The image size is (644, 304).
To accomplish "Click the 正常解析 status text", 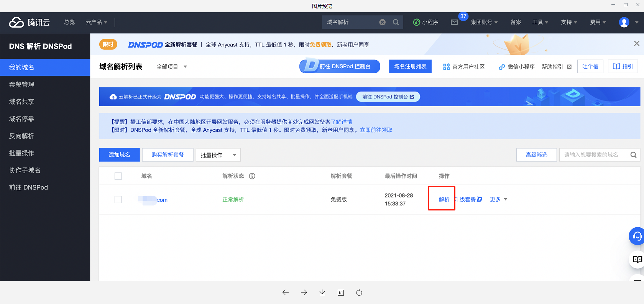I will click(x=233, y=199).
